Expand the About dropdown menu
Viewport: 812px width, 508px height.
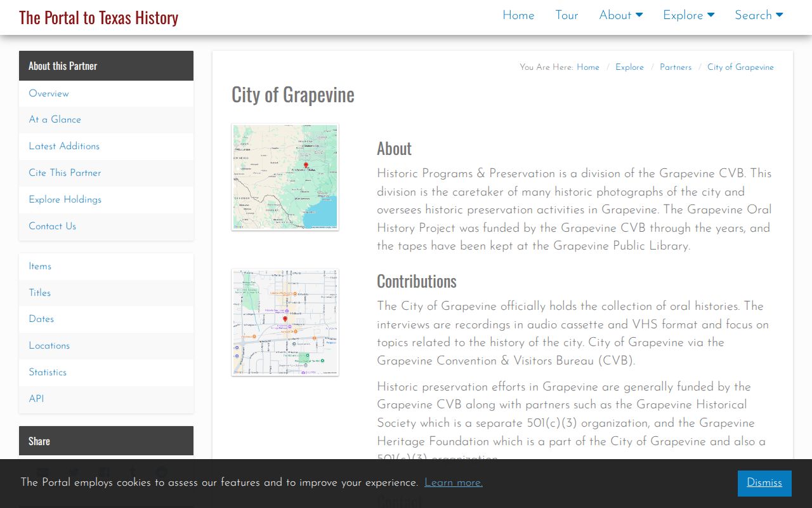pyautogui.click(x=621, y=15)
